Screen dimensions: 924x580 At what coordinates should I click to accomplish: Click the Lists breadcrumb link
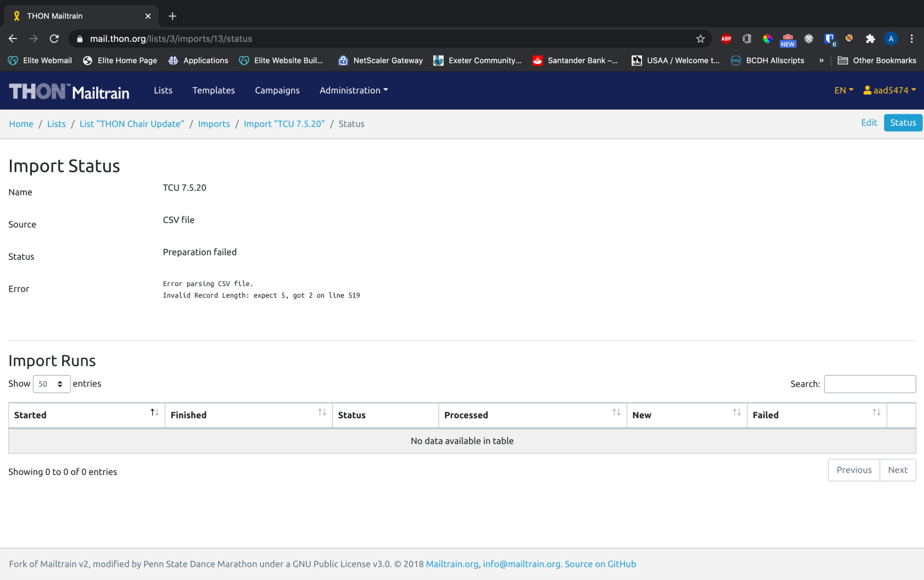click(56, 124)
